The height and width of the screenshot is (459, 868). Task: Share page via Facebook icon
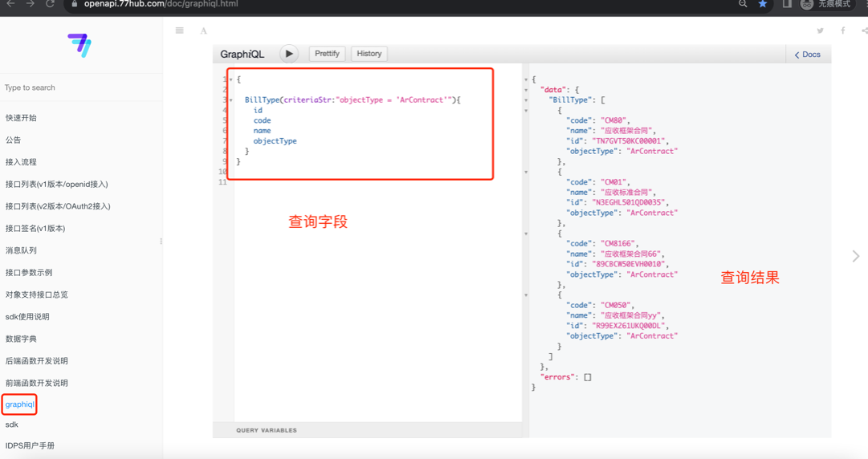[842, 30]
